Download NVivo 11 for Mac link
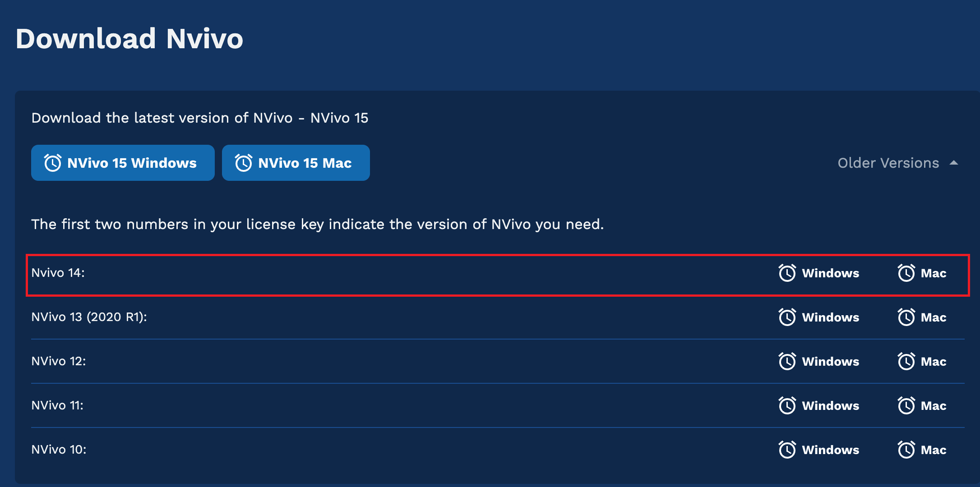This screenshot has width=980, height=487. pos(922,405)
